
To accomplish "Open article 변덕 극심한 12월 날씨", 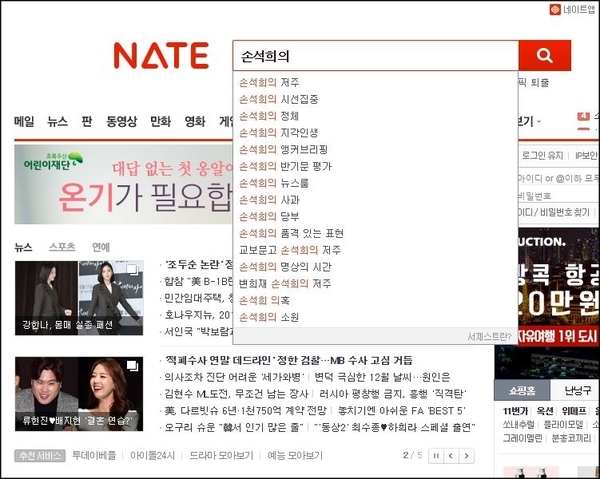I will point(382,377).
